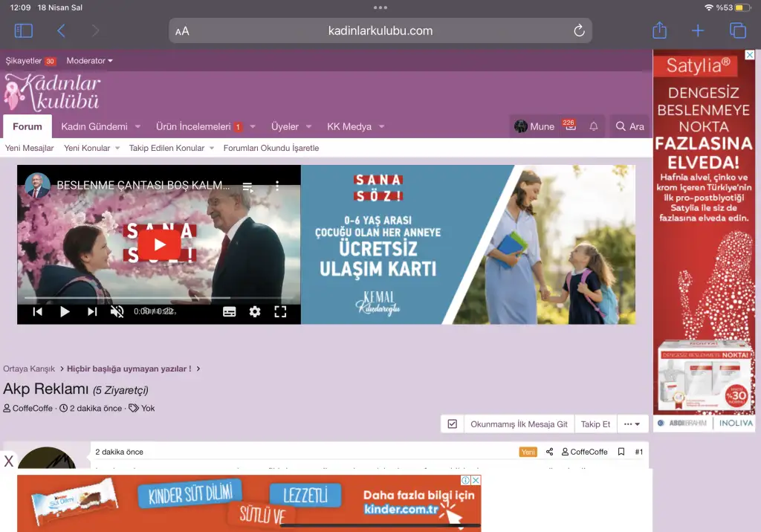
Task: Unmute the video sound
Action: [117, 311]
